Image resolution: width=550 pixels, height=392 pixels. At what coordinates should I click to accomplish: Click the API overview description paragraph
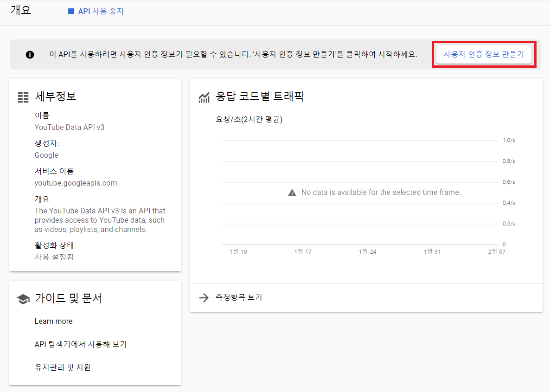(100, 220)
